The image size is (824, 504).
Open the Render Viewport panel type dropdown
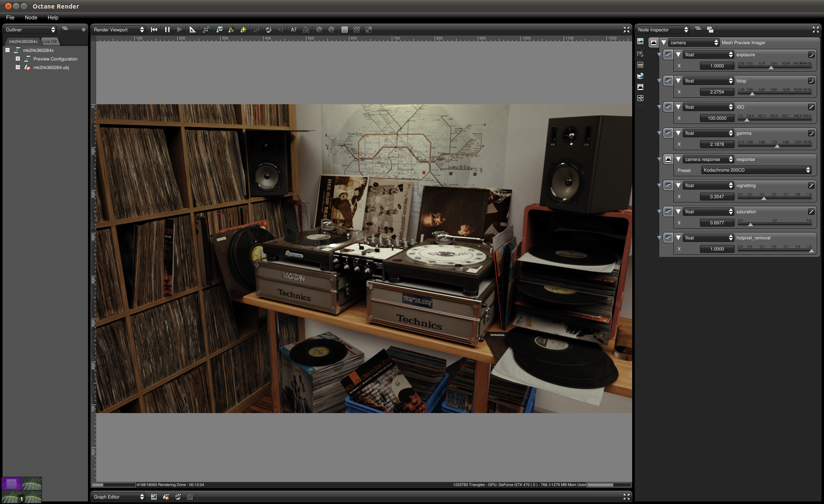point(119,30)
